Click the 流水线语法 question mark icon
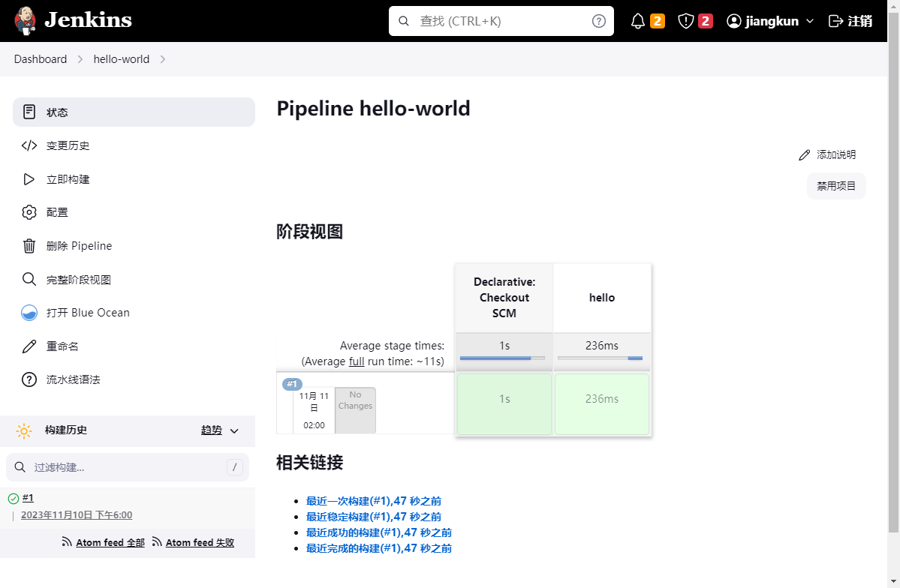The height and width of the screenshot is (588, 900). point(29,379)
